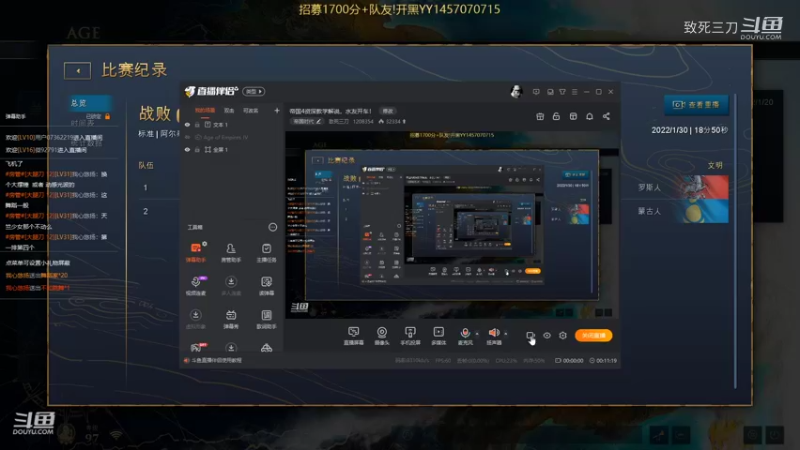Add a 手机投屏 phone casting source
800x450 pixels.
click(410, 336)
